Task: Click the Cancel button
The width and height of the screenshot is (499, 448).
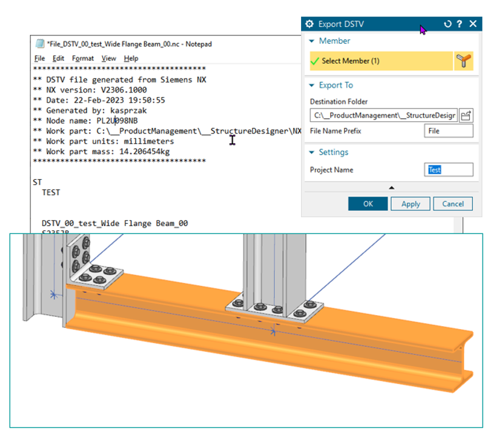Action: 453,204
